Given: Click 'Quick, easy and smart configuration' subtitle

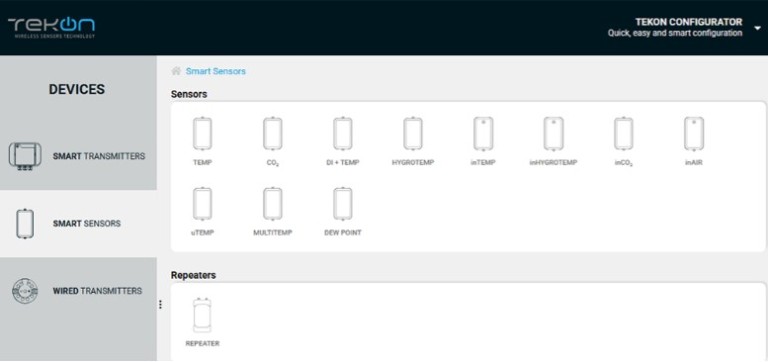Looking at the screenshot, I should [675, 33].
